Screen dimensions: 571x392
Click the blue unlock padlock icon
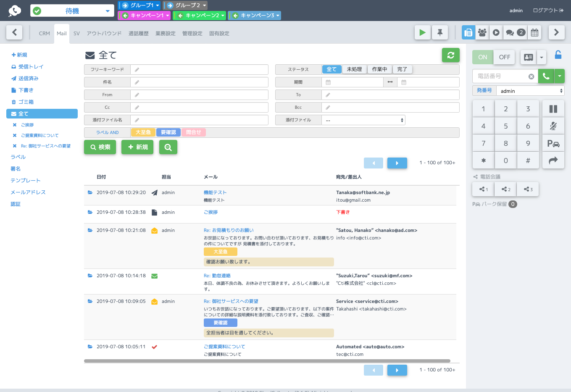pyautogui.click(x=558, y=55)
